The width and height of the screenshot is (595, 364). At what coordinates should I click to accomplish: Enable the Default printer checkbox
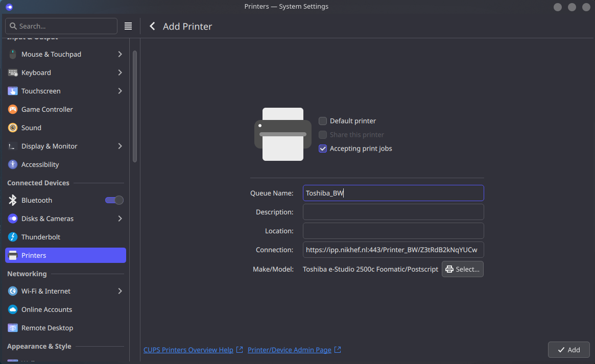click(323, 121)
